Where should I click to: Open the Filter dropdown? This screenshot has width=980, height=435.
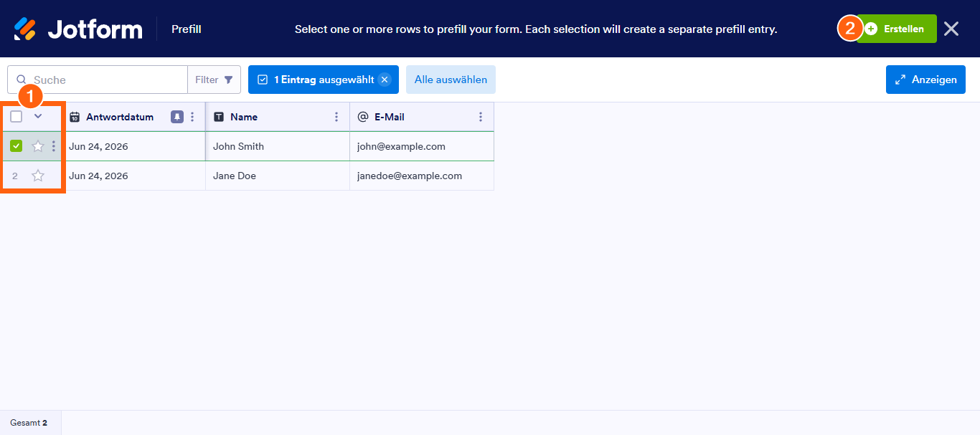point(214,80)
